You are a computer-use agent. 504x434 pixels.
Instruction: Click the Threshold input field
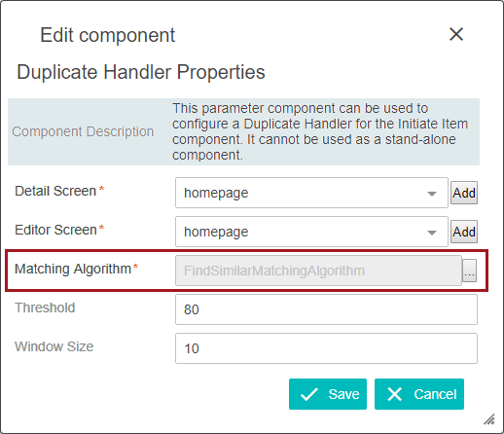(x=326, y=309)
